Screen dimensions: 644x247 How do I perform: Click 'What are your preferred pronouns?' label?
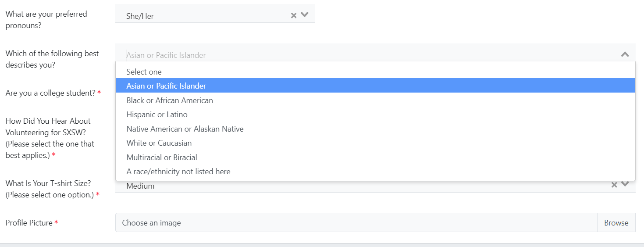(x=46, y=20)
